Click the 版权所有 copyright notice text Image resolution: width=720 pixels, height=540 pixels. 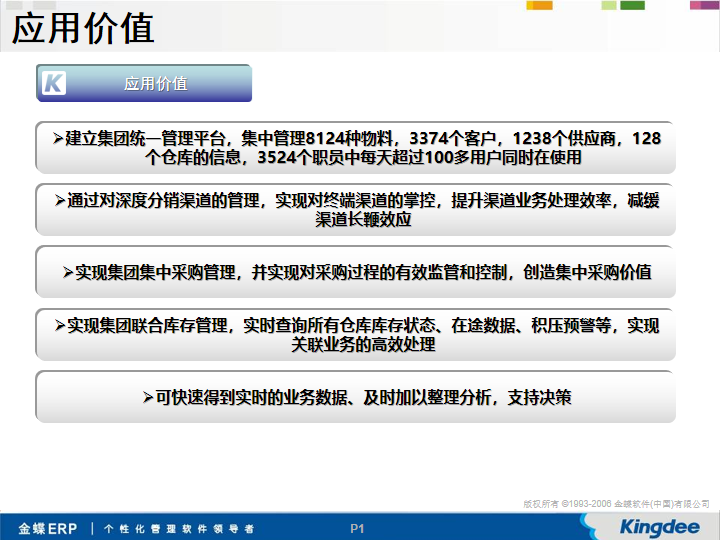point(616,504)
